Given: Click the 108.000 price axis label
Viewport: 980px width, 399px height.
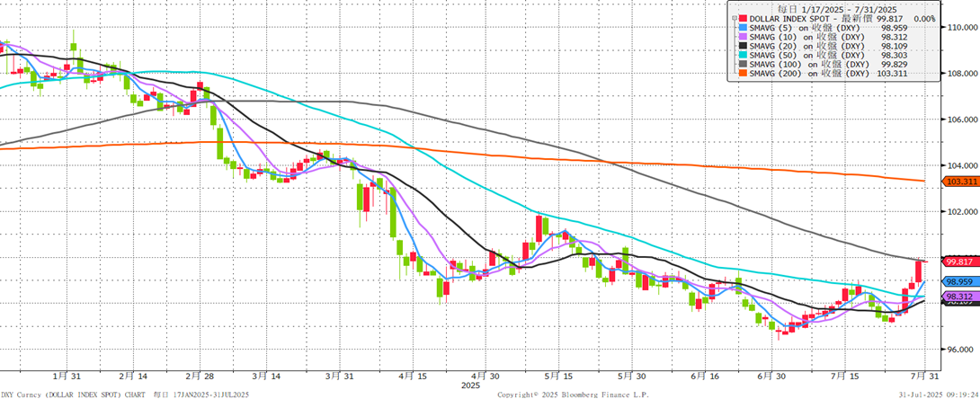Looking at the screenshot, I should point(963,74).
